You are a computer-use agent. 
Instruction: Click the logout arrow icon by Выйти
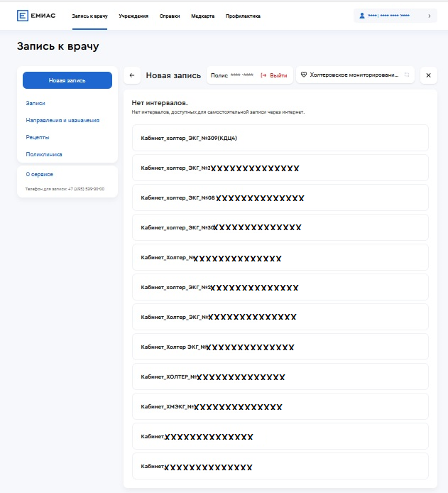pyautogui.click(x=263, y=75)
